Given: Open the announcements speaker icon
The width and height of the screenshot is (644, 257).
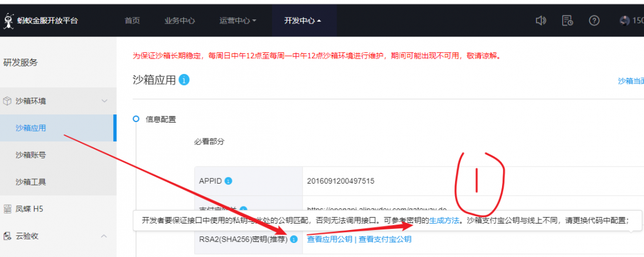Looking at the screenshot, I should 541,21.
